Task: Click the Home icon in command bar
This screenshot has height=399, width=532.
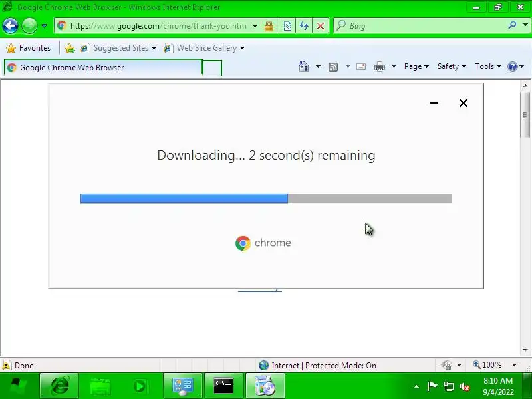Action: (304, 66)
